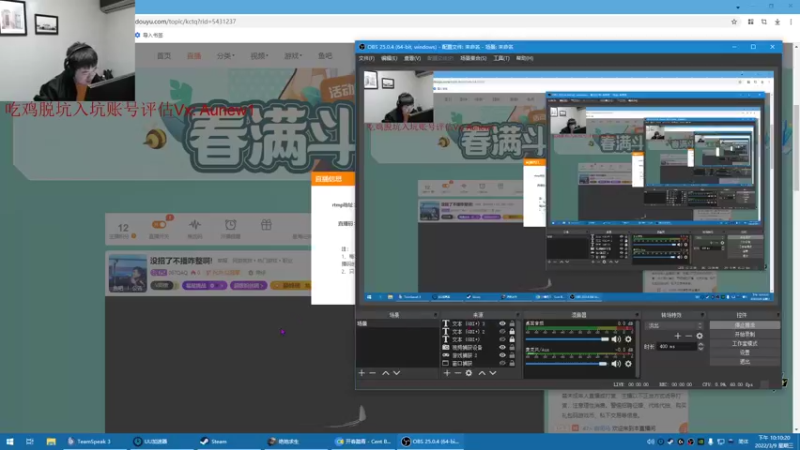
Task: Toggle visibility of 文本 (GDI+) 2 source
Action: point(503,332)
